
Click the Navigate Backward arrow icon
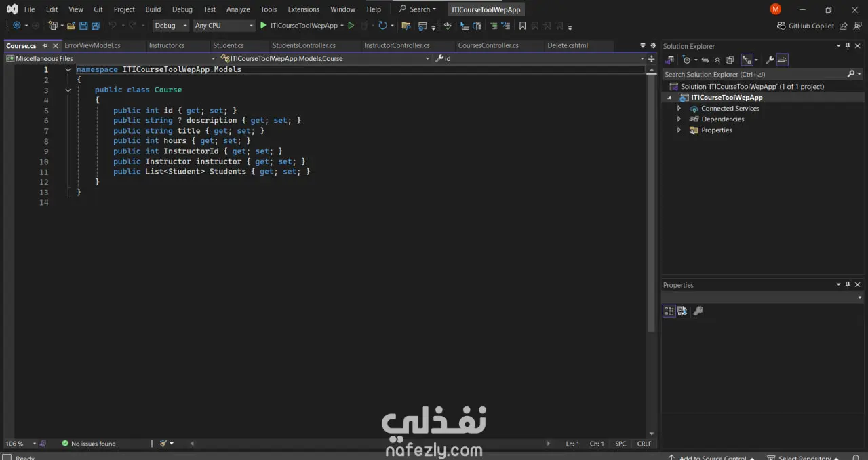pos(17,26)
